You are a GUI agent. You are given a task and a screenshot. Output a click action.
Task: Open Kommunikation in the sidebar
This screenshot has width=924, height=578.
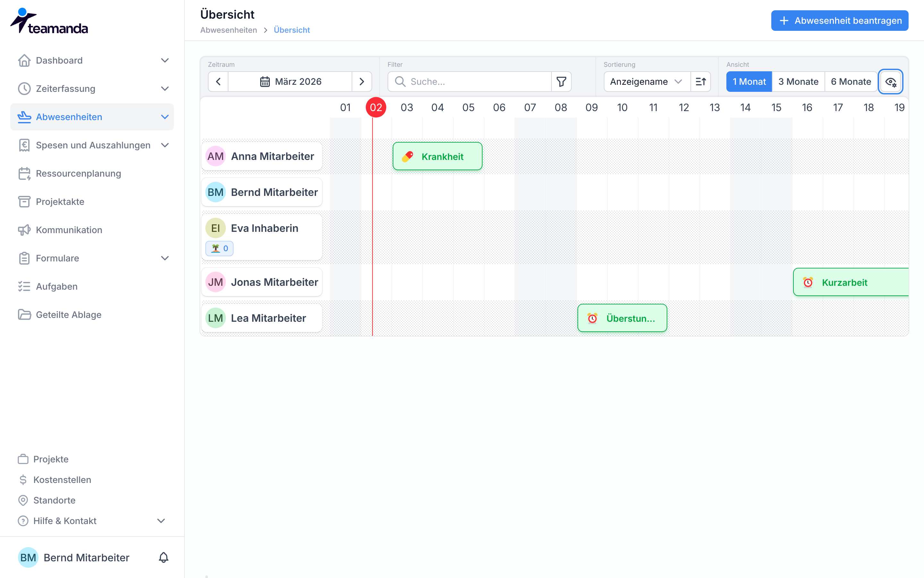(92, 230)
